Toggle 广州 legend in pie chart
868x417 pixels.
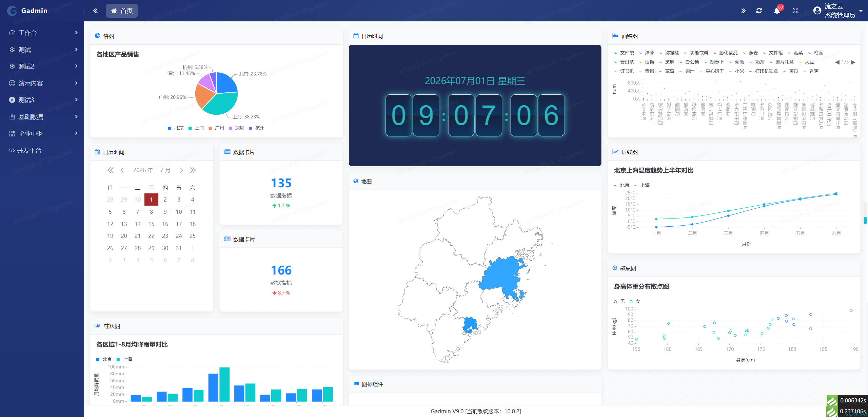point(216,128)
